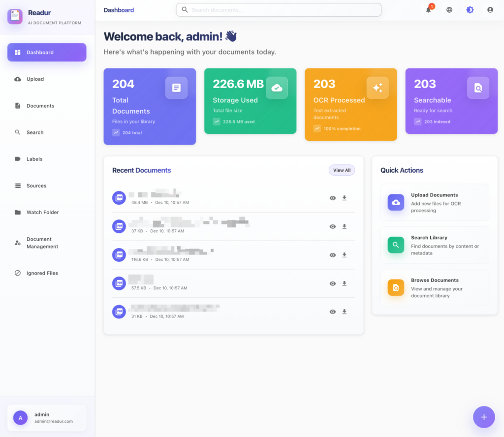Click the View All button
The image size is (504, 437).
pos(342,170)
